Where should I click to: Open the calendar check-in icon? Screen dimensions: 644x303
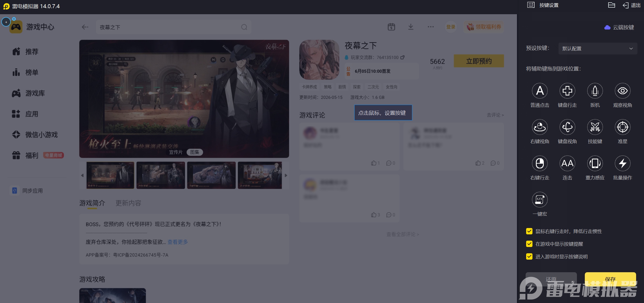[x=391, y=27]
